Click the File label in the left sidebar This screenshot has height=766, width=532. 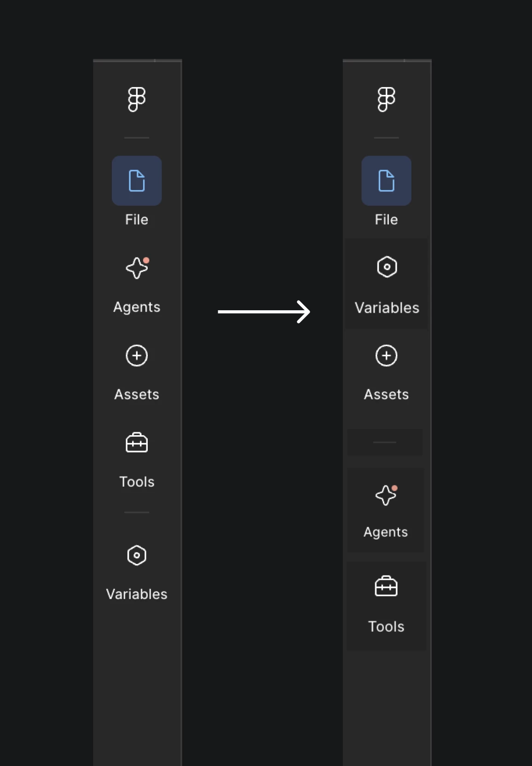tap(137, 220)
